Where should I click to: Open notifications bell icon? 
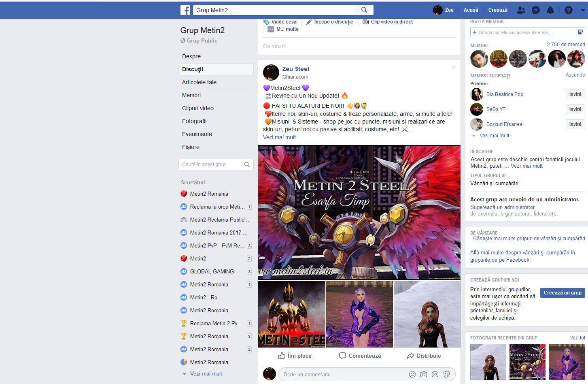pyautogui.click(x=550, y=10)
